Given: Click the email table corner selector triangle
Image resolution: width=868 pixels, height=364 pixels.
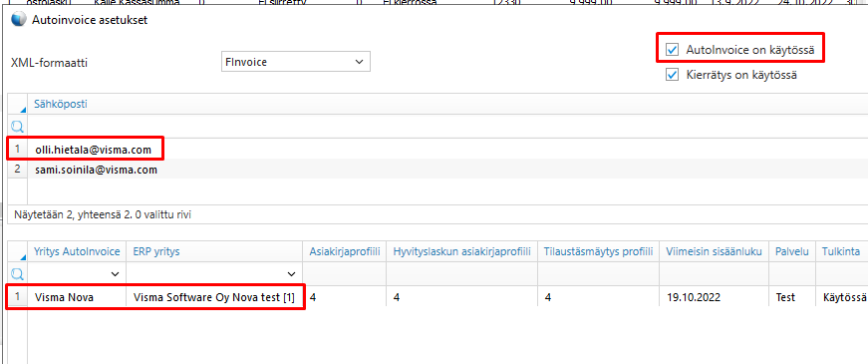Looking at the screenshot, I should [23, 110].
